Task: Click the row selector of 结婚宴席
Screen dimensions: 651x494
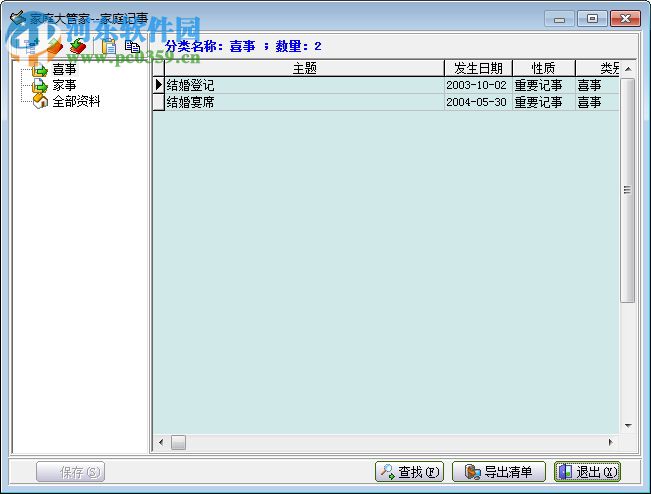Action: coord(159,102)
